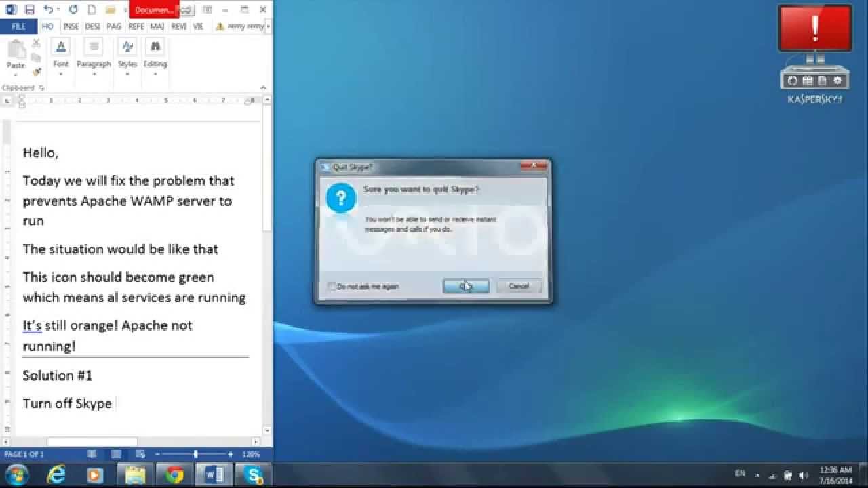
Task: Click the Save icon in Word's quick access toolbar
Action: tap(29, 9)
